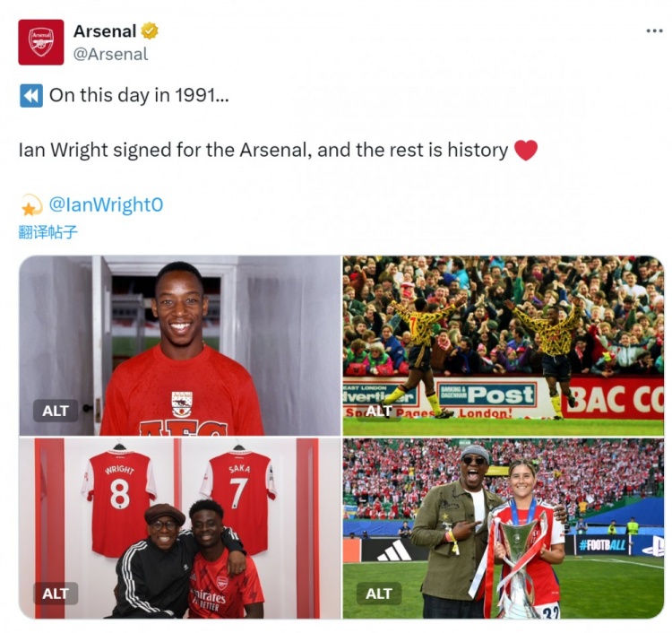Open the portrait photo in the red AFC shirt
Viewport: 672px width, 633px height.
coord(179,346)
